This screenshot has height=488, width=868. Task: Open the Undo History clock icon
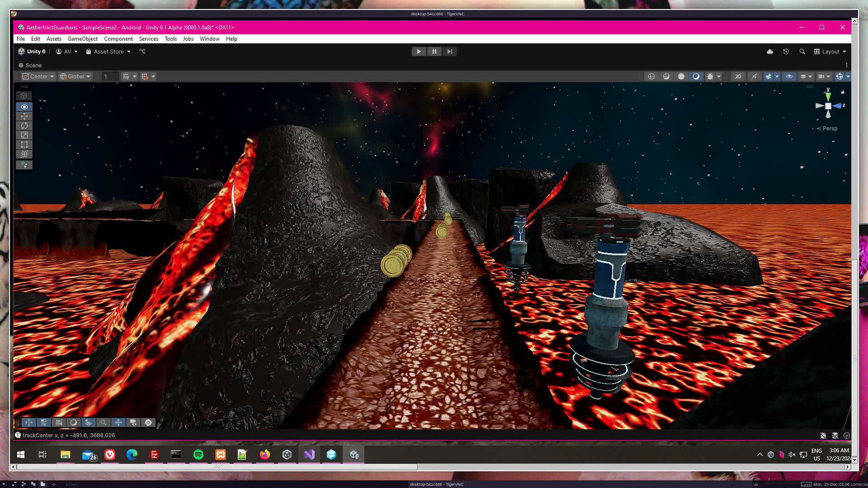click(786, 52)
